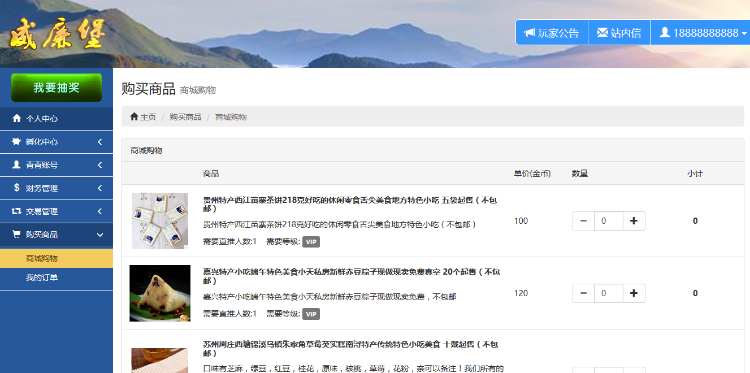Click the green 我要抽奖 button
Screen dimensions: 750x373
(56, 88)
